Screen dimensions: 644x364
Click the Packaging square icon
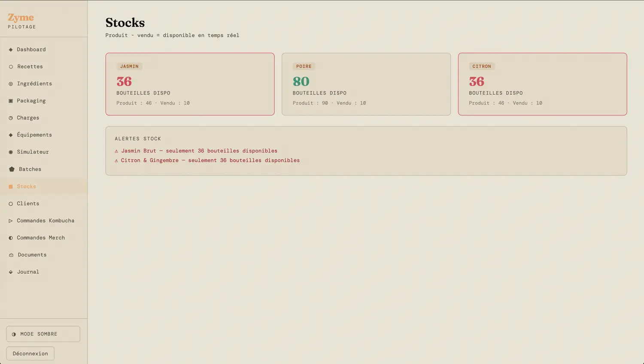[11, 101]
